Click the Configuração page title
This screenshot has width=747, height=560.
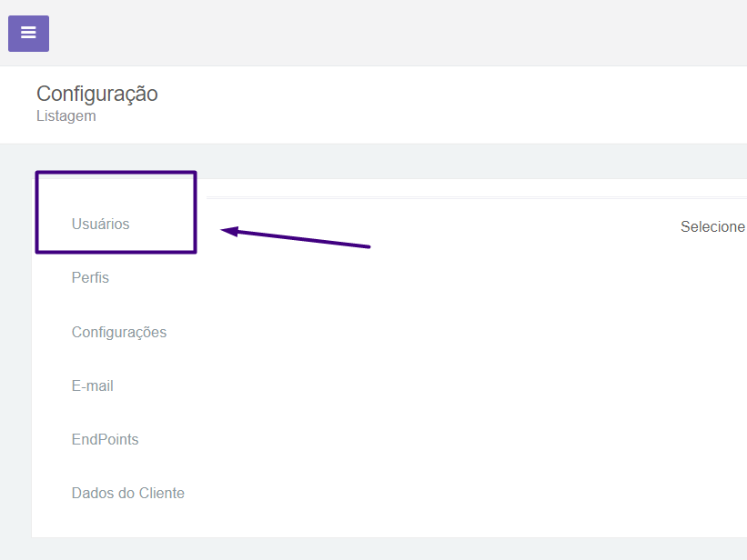(x=97, y=94)
